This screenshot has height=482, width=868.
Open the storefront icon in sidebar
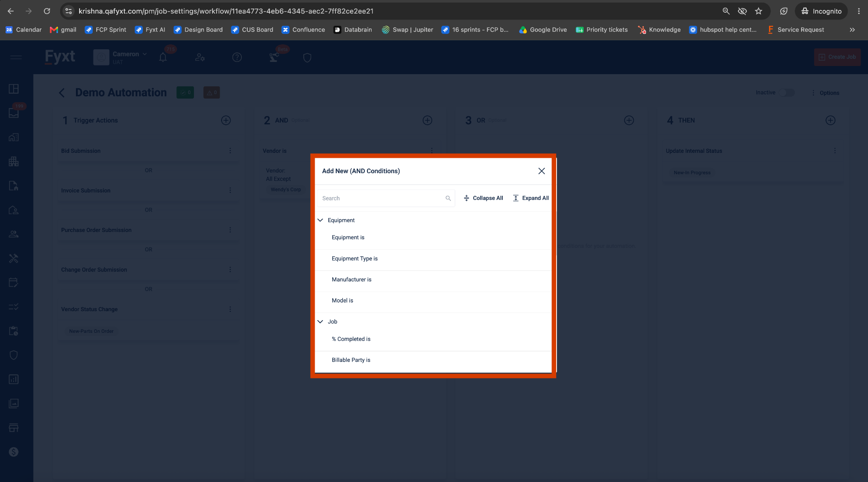point(14,428)
